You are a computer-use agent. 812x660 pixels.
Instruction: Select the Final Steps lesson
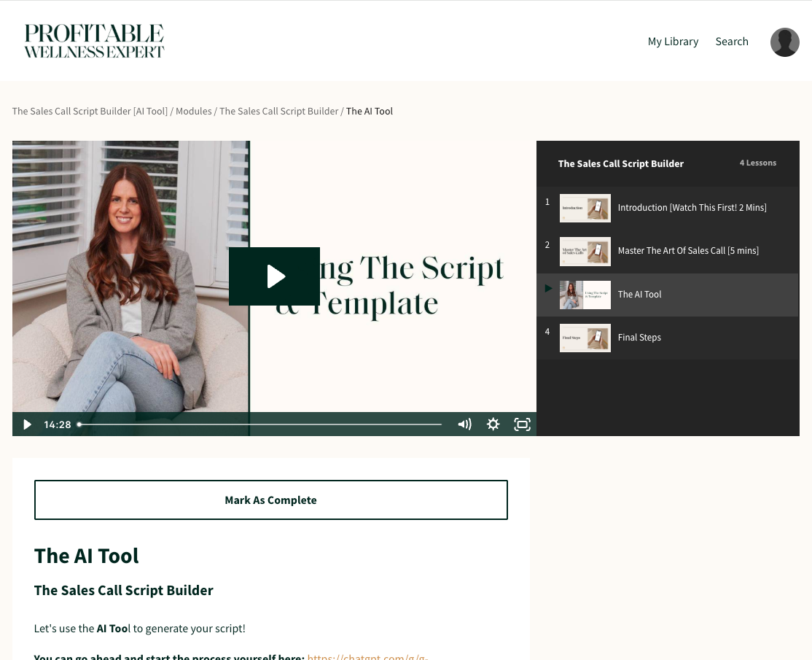click(x=639, y=338)
